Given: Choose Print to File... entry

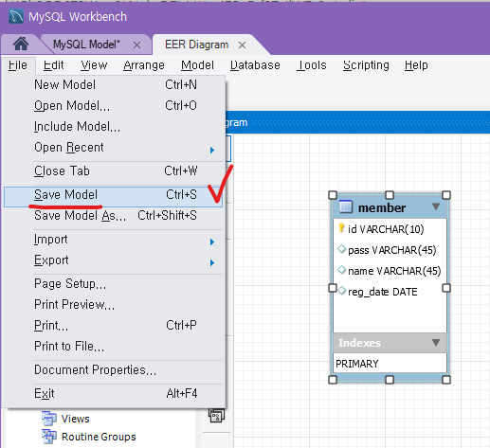Looking at the screenshot, I should point(114,347).
